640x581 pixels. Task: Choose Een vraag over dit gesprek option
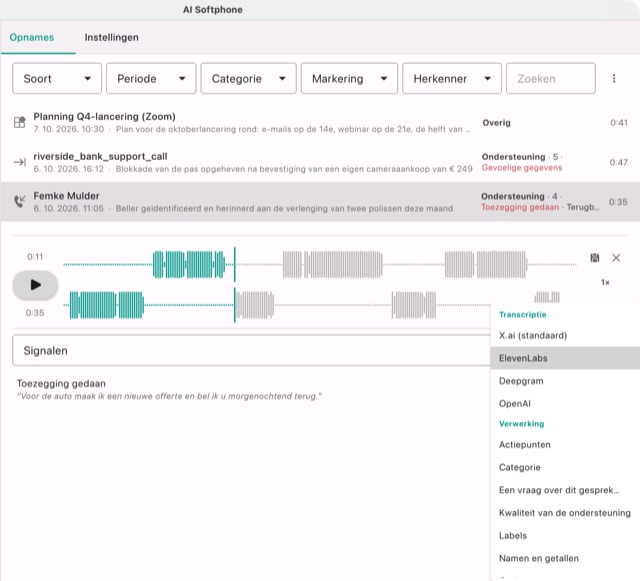pyautogui.click(x=565, y=490)
